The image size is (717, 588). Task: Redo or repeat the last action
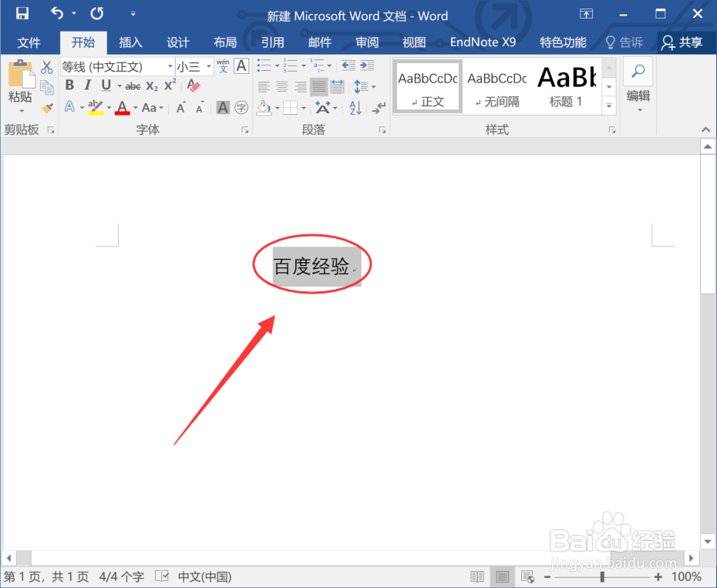tap(96, 13)
